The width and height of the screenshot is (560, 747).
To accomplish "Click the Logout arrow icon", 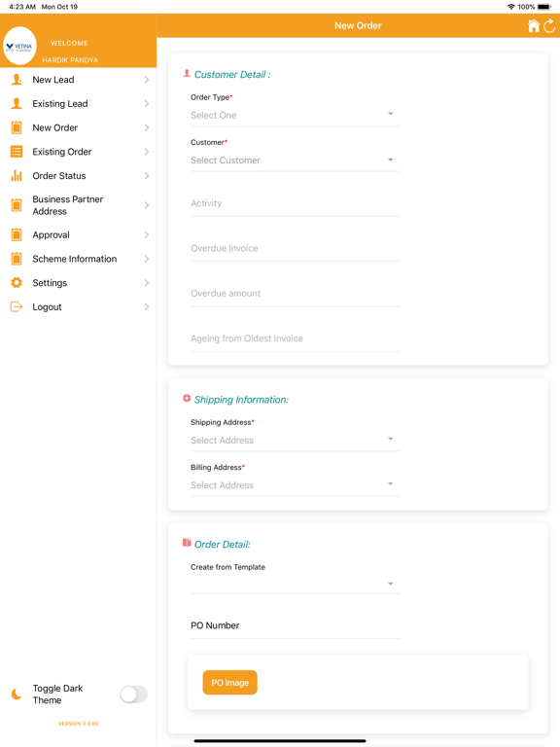I will 17,306.
